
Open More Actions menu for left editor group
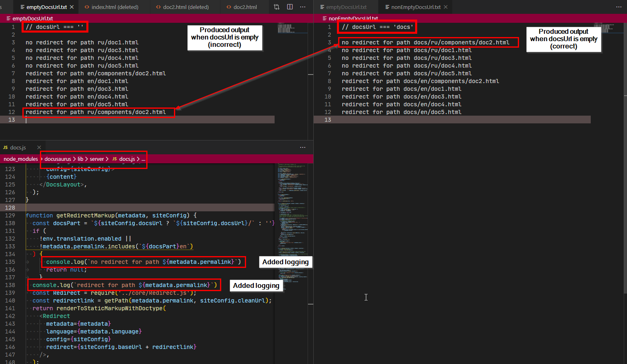click(x=303, y=7)
